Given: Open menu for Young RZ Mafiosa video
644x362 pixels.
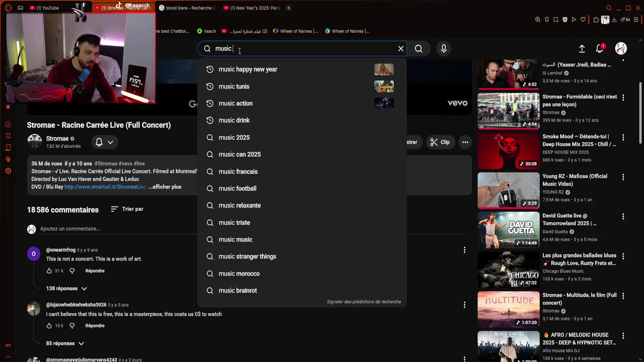Looking at the screenshot, I should coord(623,177).
